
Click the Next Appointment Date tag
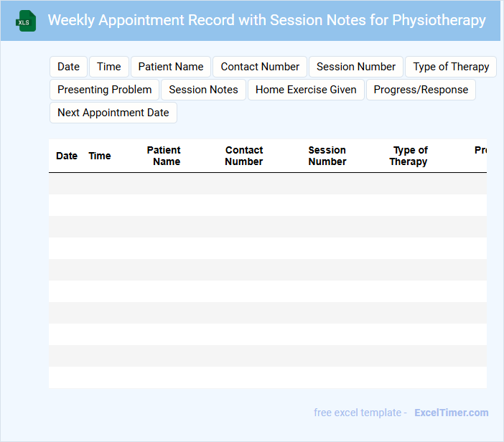click(113, 113)
